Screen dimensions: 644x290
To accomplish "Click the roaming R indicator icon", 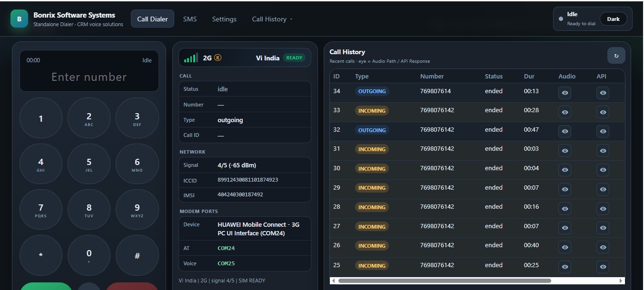I will click(218, 58).
